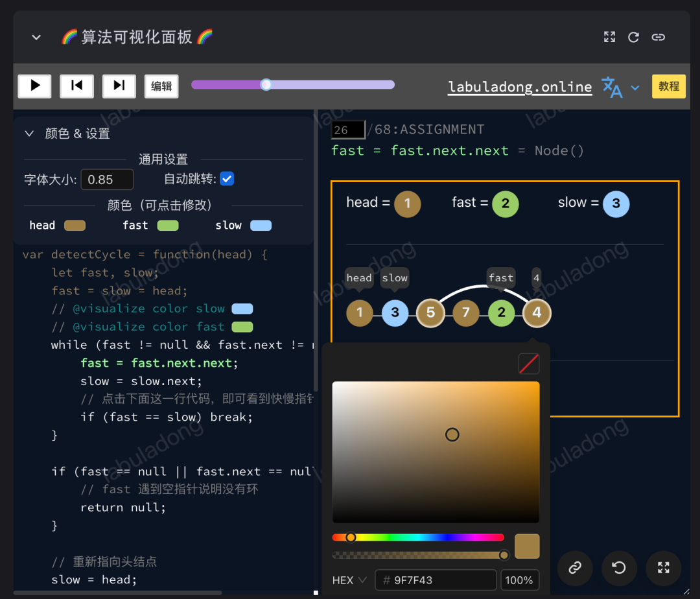Viewport: 700px width, 599px height.
Task: Click code line slow = slow.next;
Action: point(141,381)
